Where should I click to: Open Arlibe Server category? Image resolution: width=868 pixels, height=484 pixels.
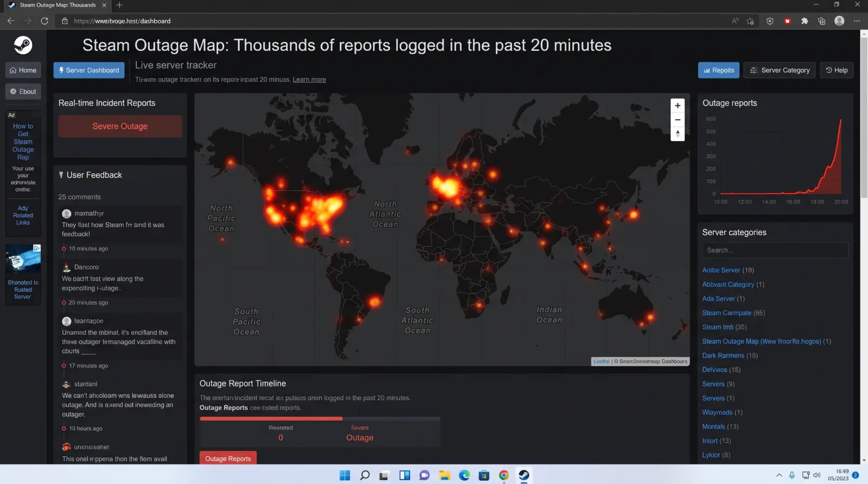pos(721,270)
